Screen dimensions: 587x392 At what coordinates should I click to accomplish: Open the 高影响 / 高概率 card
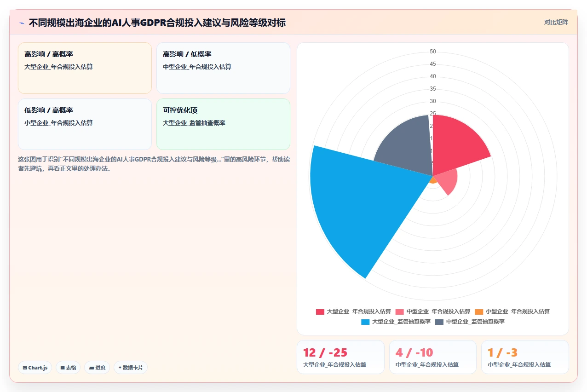pos(85,68)
